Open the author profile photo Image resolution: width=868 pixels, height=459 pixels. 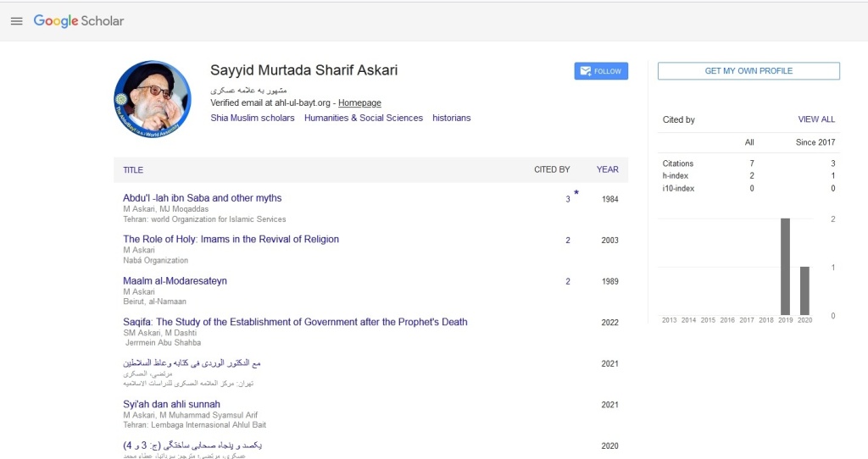[153, 99]
